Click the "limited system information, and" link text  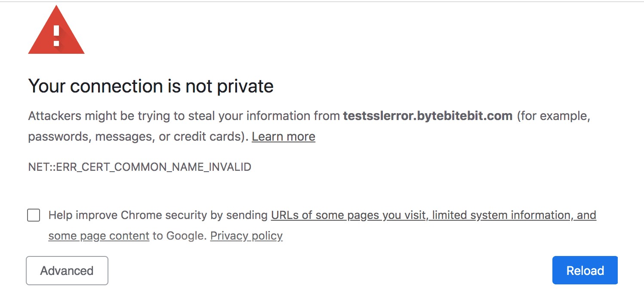click(x=514, y=215)
